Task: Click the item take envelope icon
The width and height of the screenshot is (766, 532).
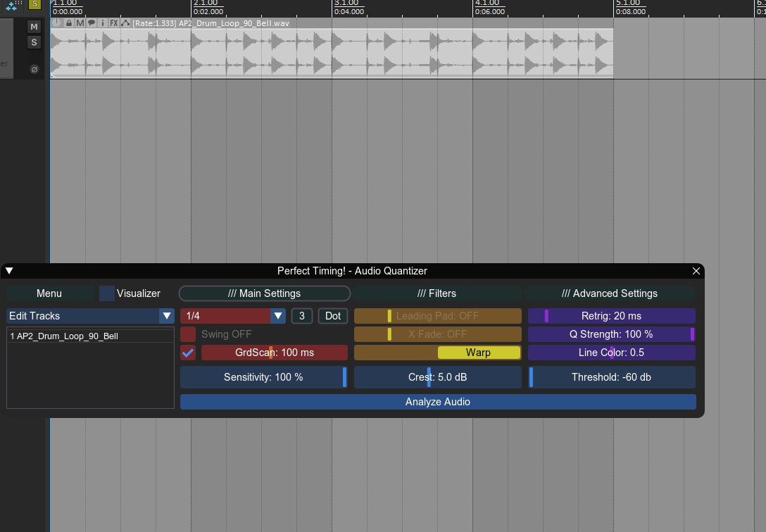Action: tap(125, 23)
